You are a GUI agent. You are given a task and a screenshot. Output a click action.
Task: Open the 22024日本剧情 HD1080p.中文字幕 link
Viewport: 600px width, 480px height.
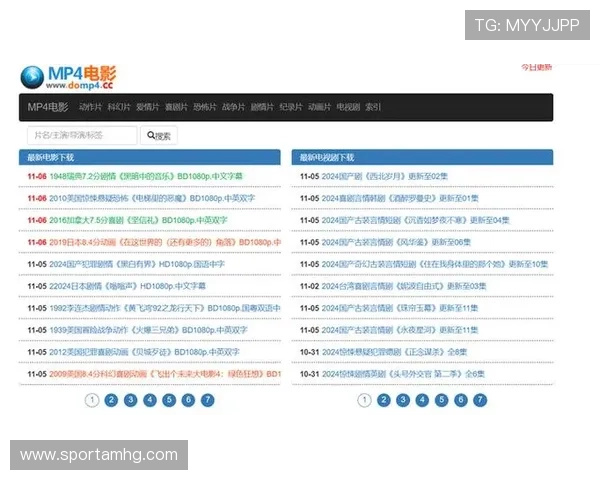tap(127, 286)
